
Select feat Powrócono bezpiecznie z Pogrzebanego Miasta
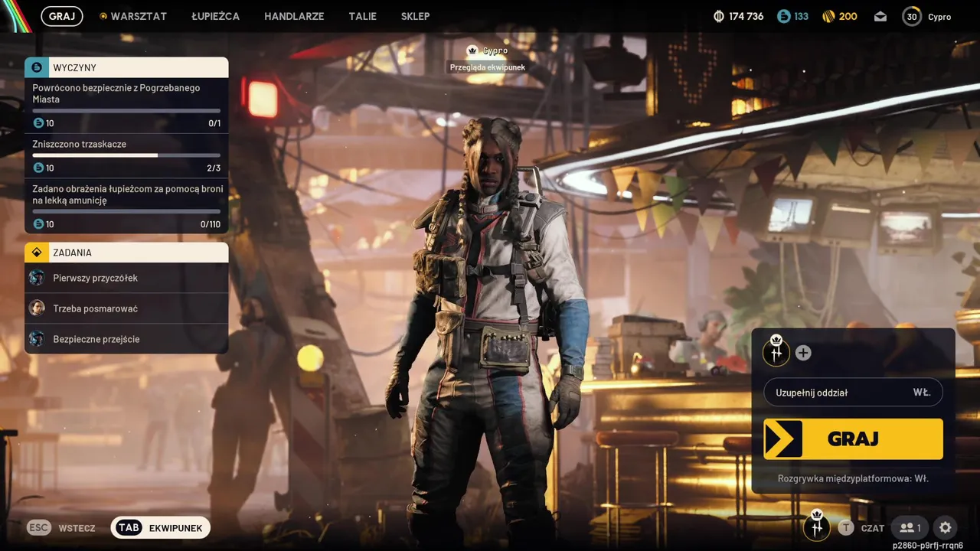(126, 106)
